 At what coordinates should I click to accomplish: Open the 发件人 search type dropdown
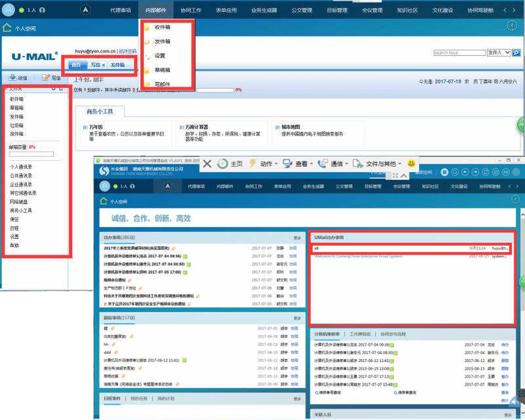click(499, 52)
